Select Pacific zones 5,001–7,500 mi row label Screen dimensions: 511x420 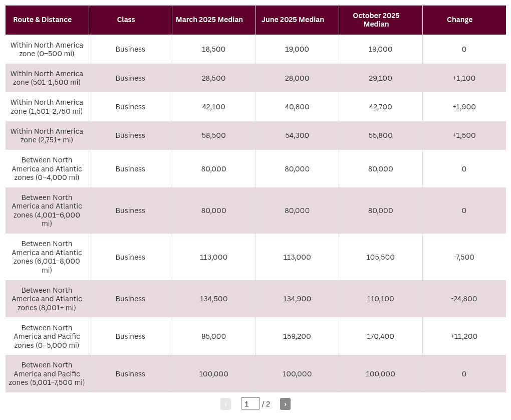pyautogui.click(x=47, y=374)
